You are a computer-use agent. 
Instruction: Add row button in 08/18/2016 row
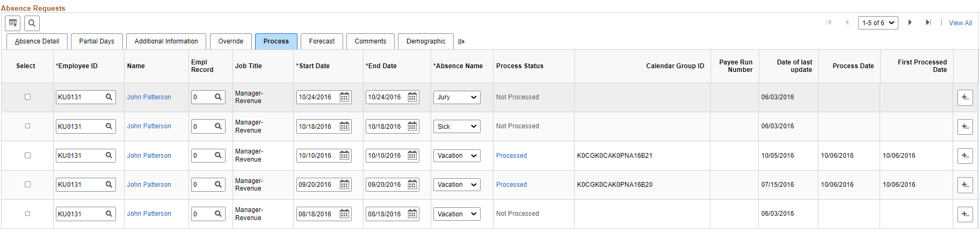pos(965,214)
